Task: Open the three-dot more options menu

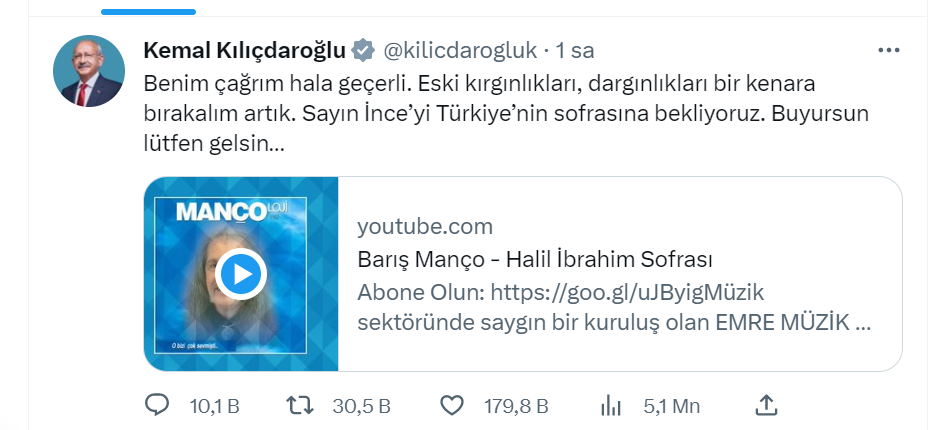Action: click(x=888, y=51)
